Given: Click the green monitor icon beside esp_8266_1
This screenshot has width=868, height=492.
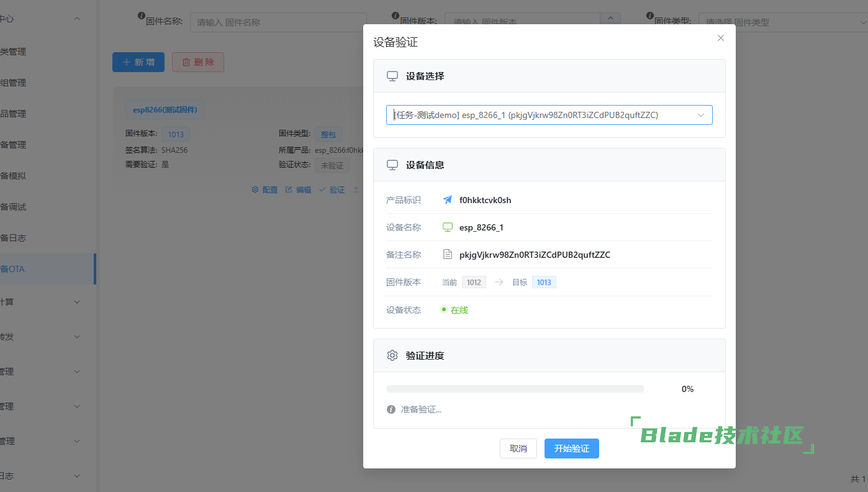Looking at the screenshot, I should click(447, 227).
